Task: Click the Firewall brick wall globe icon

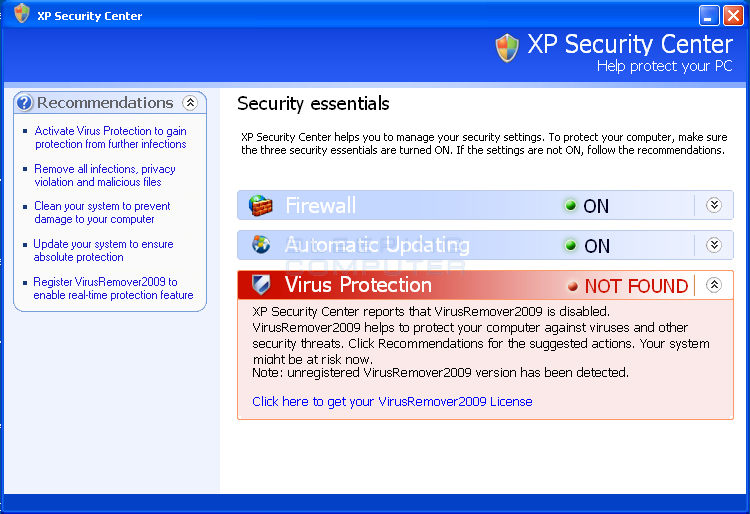Action: pyautogui.click(x=260, y=206)
